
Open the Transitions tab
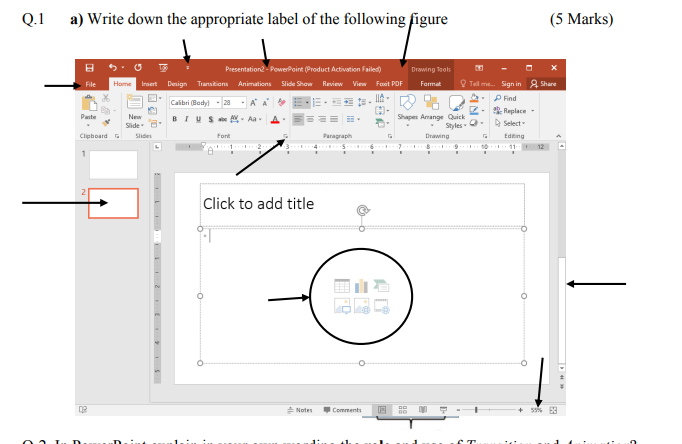(212, 84)
